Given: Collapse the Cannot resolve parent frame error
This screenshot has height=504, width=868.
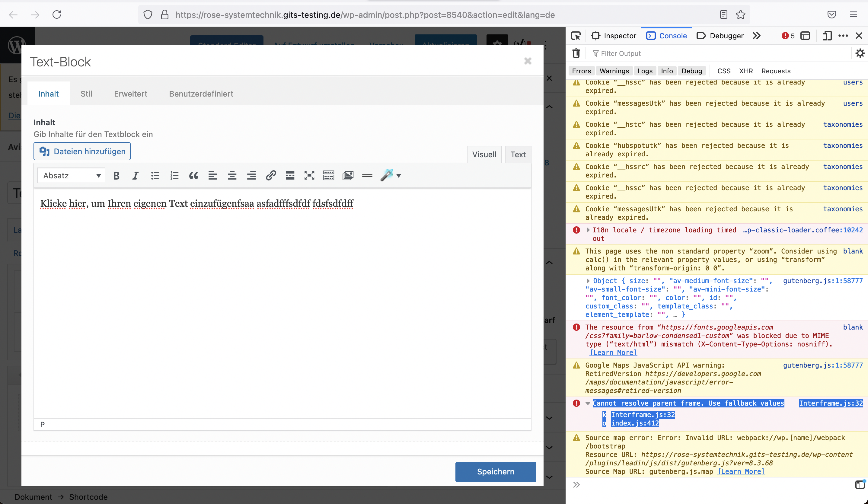Looking at the screenshot, I should pyautogui.click(x=588, y=404).
